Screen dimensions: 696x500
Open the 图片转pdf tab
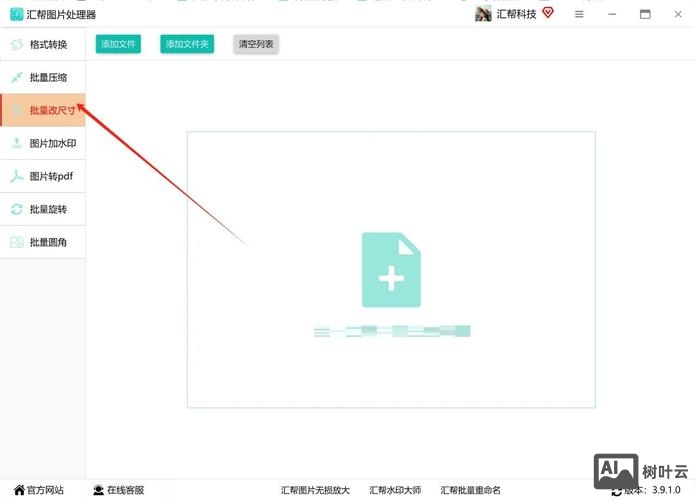43,176
